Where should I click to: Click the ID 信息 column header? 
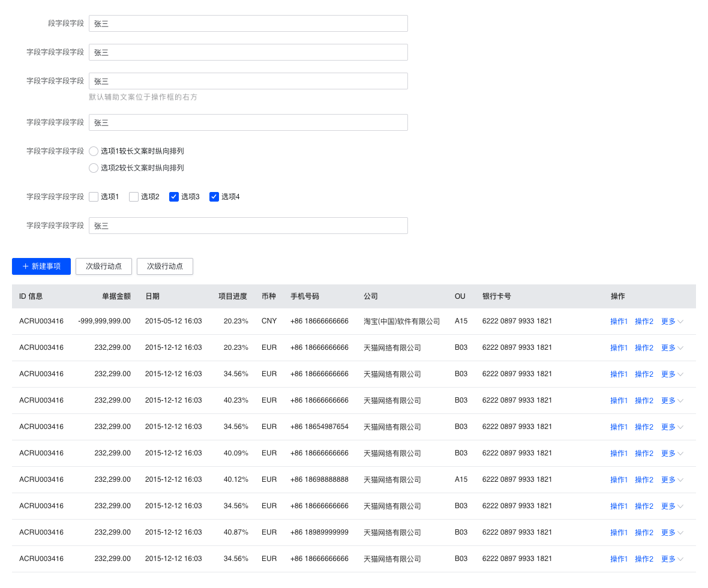pos(31,296)
